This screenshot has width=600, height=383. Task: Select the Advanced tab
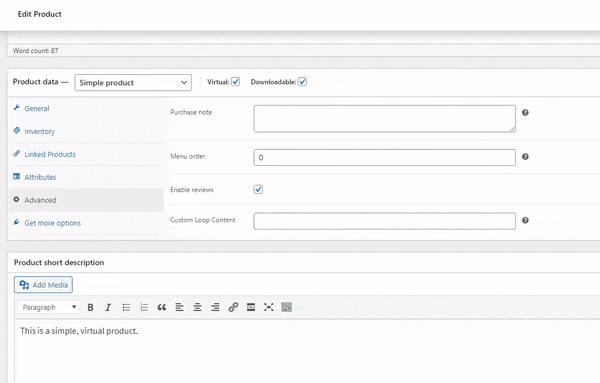click(x=86, y=200)
